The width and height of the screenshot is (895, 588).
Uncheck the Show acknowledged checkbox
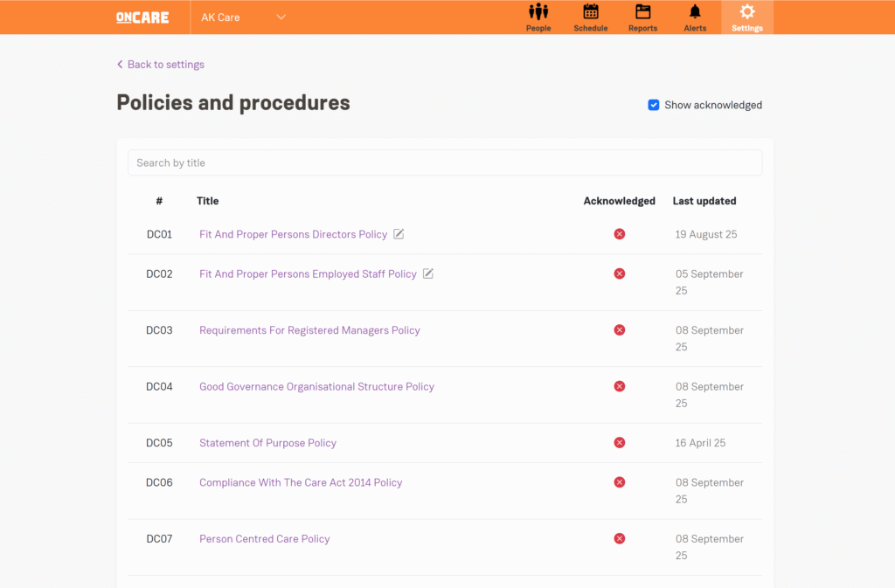654,105
